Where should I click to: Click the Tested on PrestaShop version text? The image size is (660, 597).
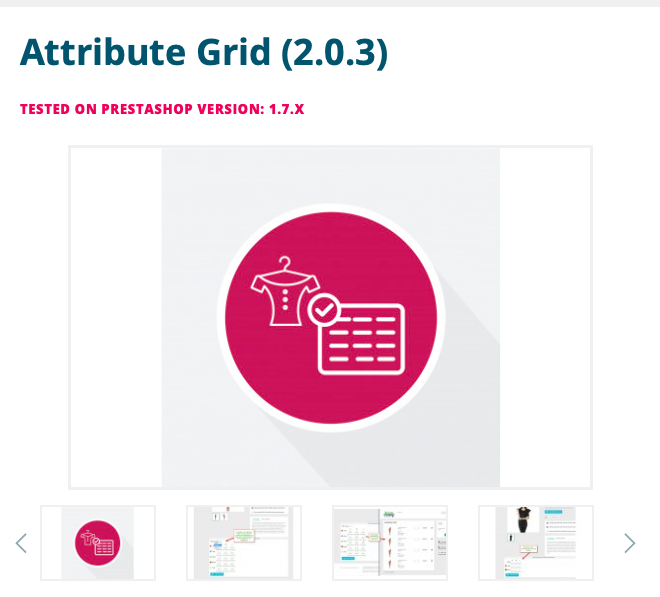(162, 109)
